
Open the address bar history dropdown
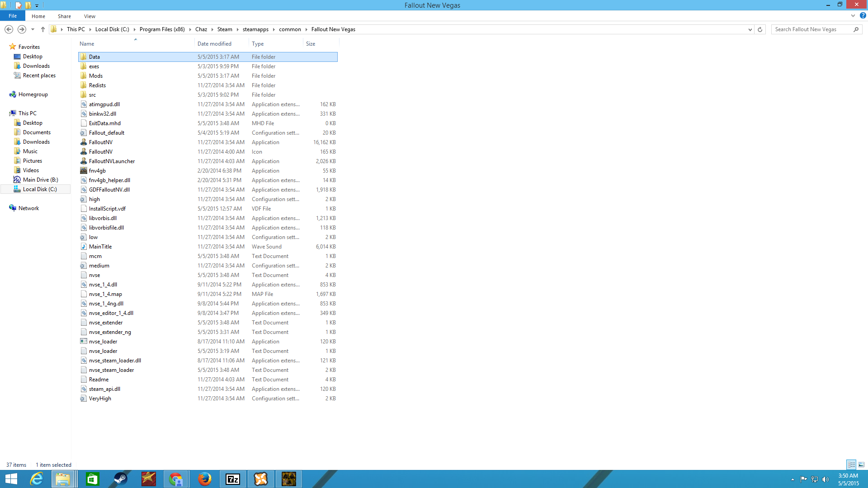click(x=750, y=29)
